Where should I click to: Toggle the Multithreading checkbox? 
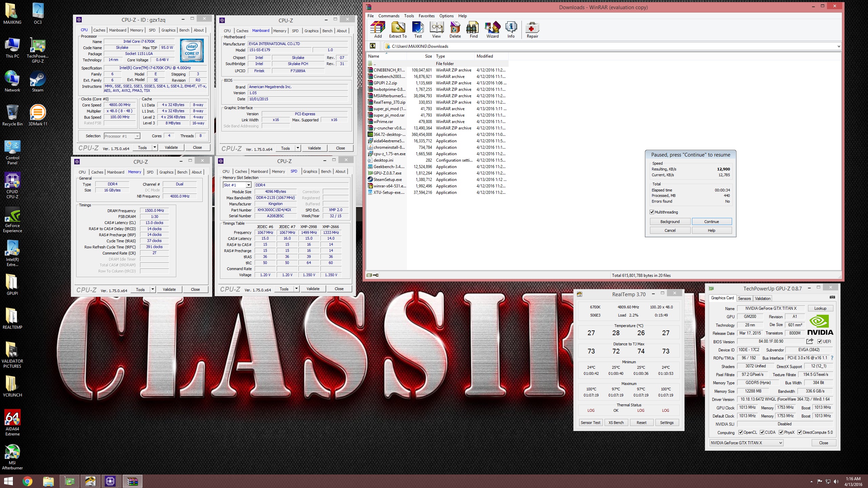click(652, 212)
